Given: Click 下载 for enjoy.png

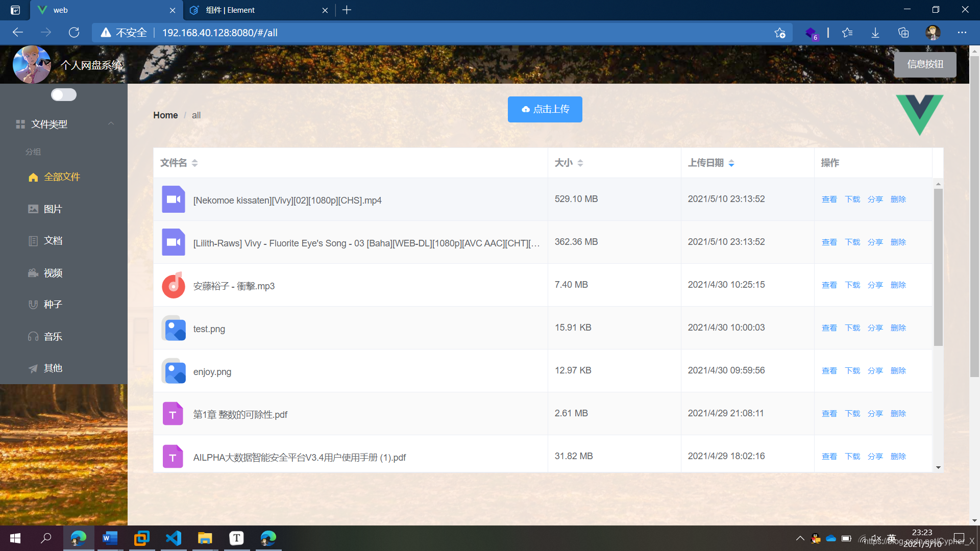Looking at the screenshot, I should pos(852,371).
